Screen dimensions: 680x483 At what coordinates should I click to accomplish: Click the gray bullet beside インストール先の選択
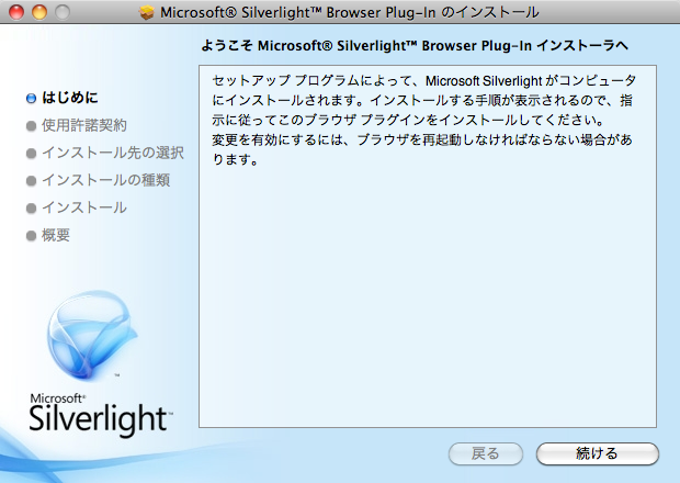point(31,153)
